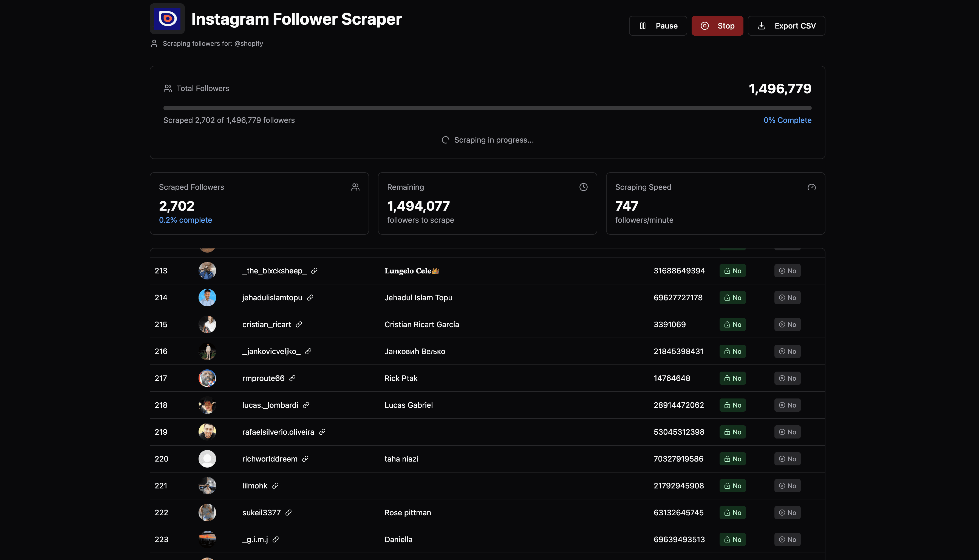This screenshot has height=560, width=979.
Task: Click username cristian_ricart
Action: (x=267, y=325)
